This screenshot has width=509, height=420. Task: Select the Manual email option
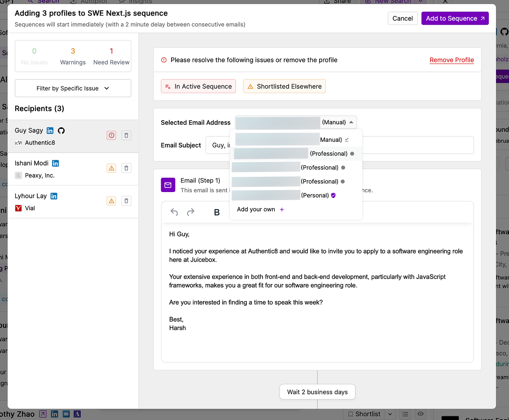(x=296, y=140)
